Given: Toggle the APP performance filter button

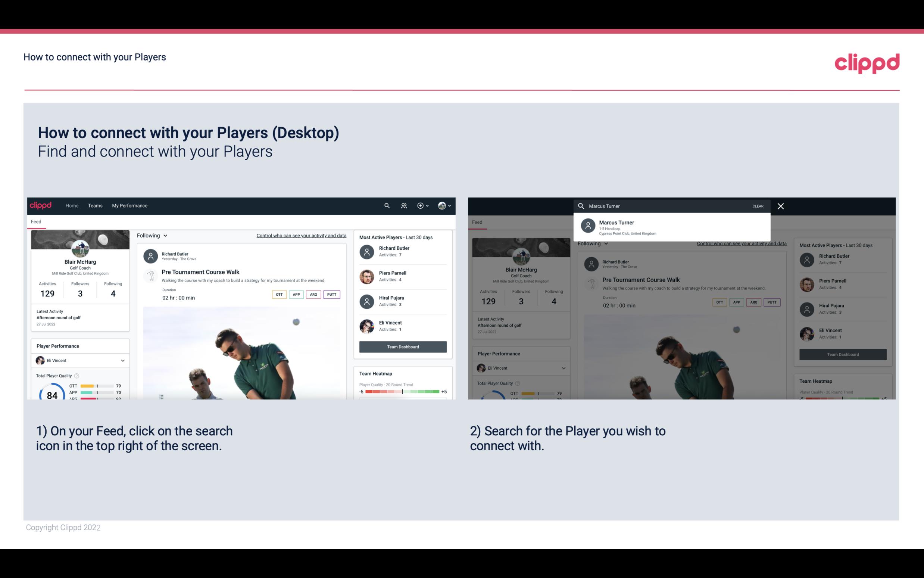Looking at the screenshot, I should pos(295,293).
